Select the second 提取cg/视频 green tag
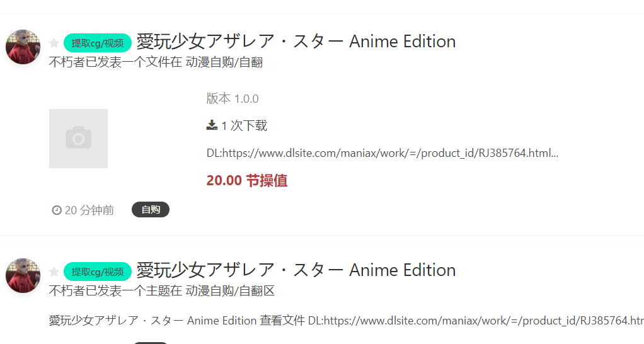Image resolution: width=644 pixels, height=344 pixels. tap(97, 272)
